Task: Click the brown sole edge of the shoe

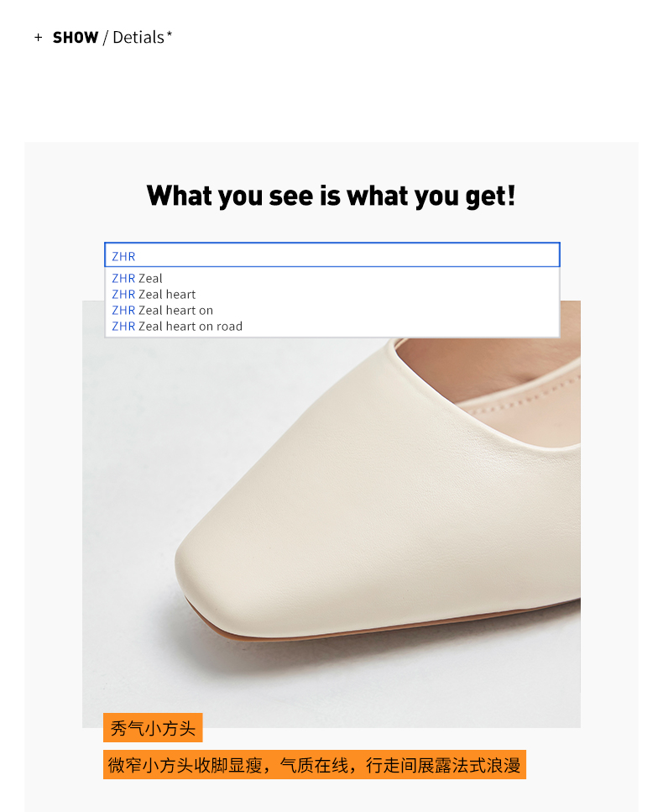Action: (394, 626)
